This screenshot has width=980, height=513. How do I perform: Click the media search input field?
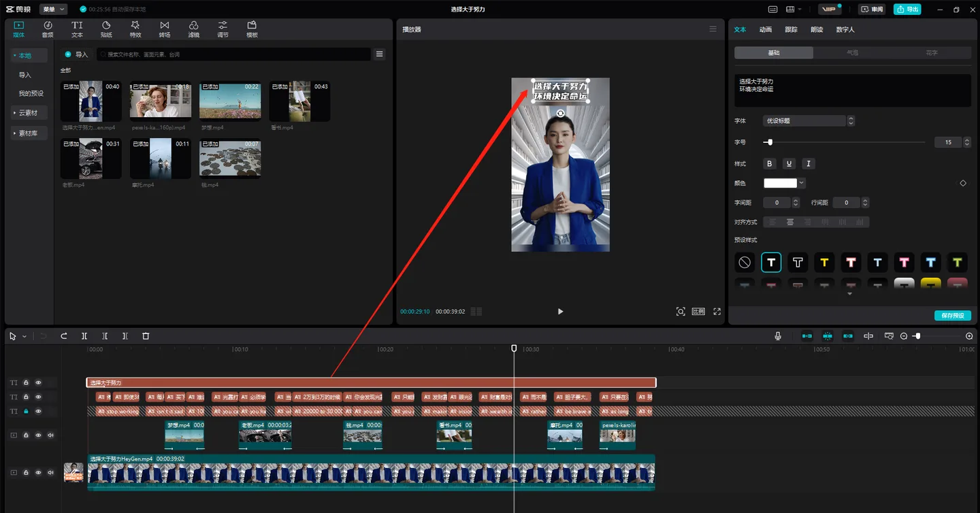pyautogui.click(x=234, y=54)
